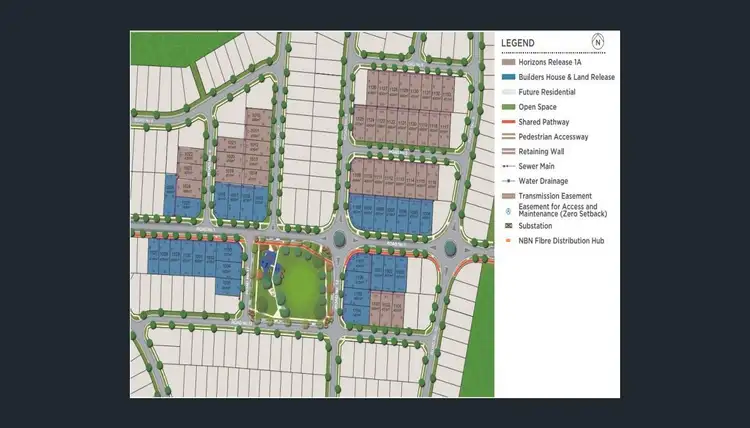
Task: Click the Retaining Wall line symbol
Action: 509,151
